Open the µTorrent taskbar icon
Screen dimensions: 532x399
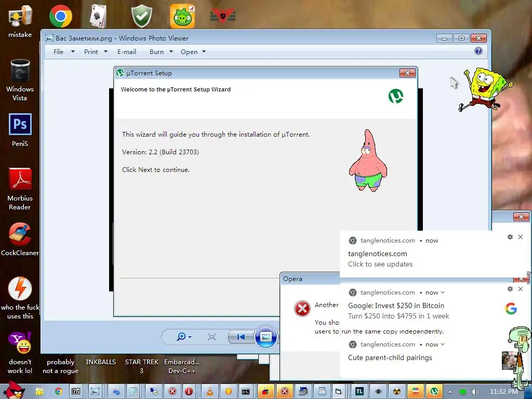point(434,392)
